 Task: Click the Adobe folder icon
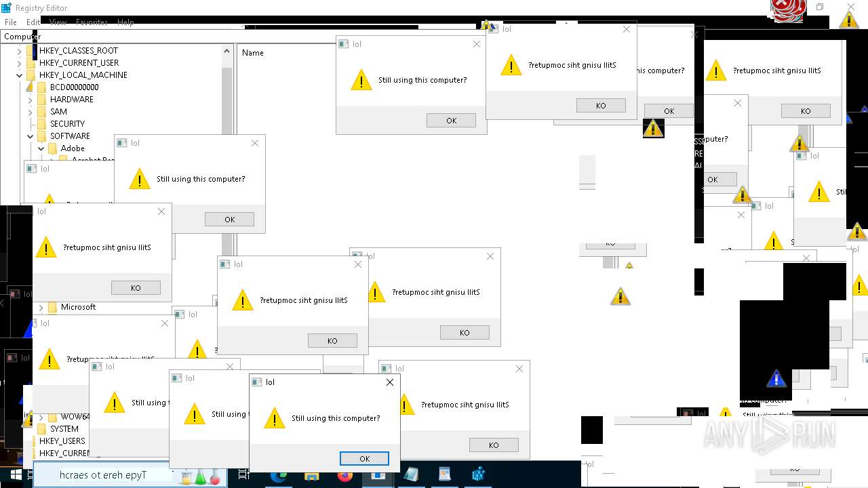click(53, 148)
